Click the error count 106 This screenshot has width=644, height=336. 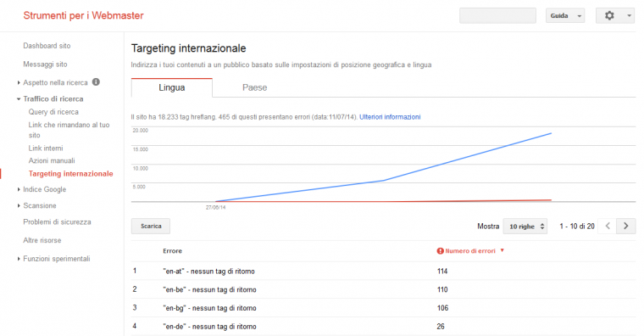pyautogui.click(x=442, y=308)
